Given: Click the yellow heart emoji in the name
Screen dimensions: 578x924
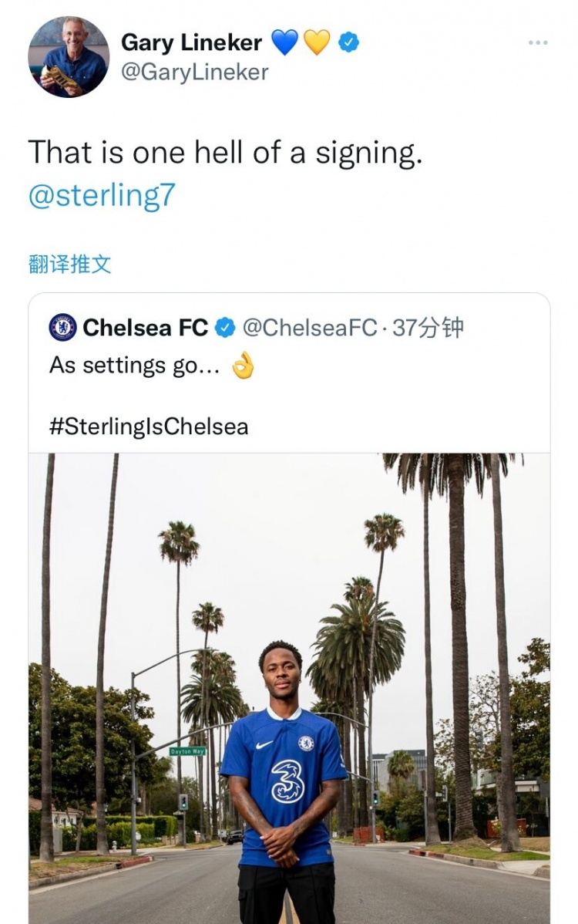Looking at the screenshot, I should pos(316,42).
